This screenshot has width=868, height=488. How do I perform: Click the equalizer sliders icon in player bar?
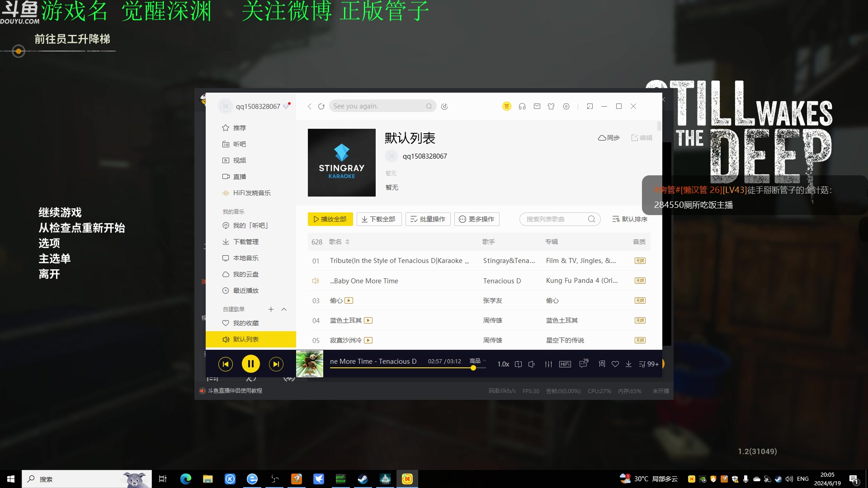tap(548, 364)
